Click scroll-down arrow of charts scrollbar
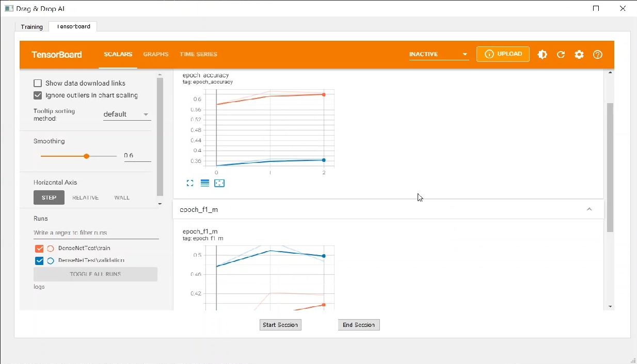This screenshot has width=637, height=364. click(610, 306)
